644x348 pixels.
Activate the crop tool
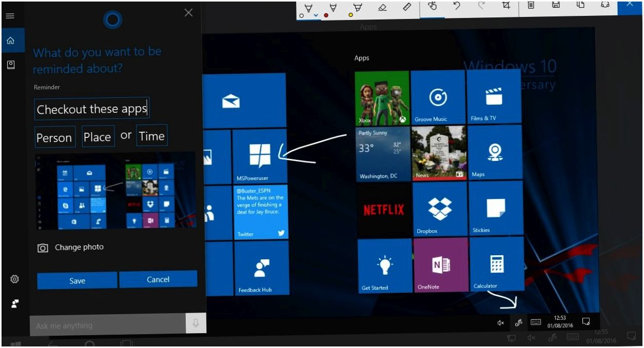506,6
